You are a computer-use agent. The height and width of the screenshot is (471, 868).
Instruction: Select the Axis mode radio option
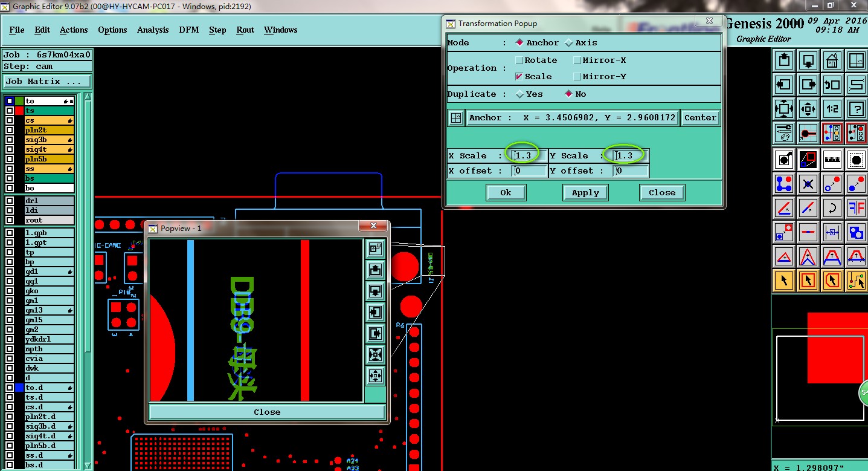click(x=568, y=43)
